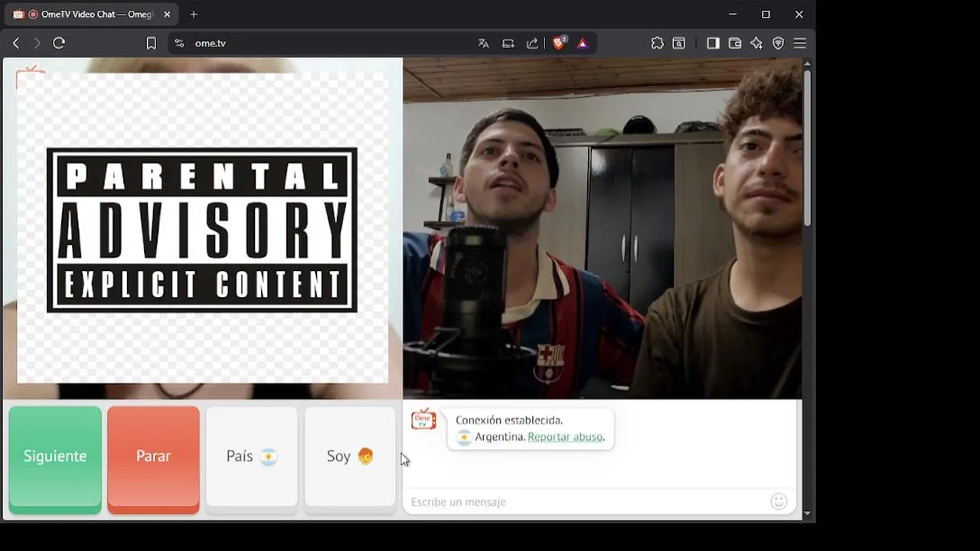
Task: Click the Conexión establecida text
Action: point(509,420)
